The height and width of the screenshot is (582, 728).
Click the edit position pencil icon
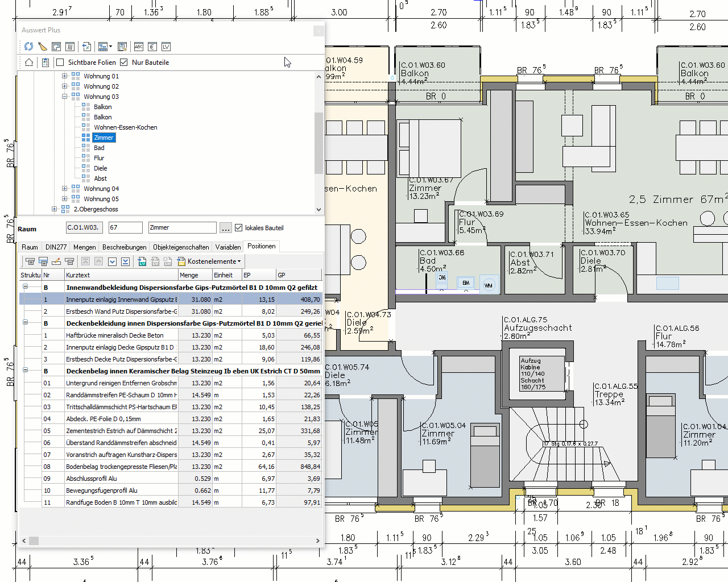[56, 261]
